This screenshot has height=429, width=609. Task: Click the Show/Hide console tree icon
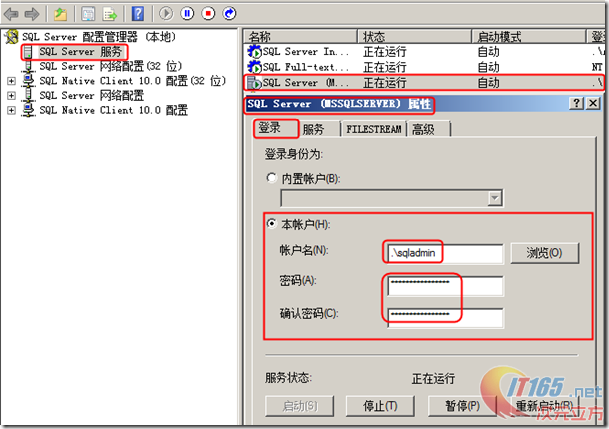pos(88,14)
